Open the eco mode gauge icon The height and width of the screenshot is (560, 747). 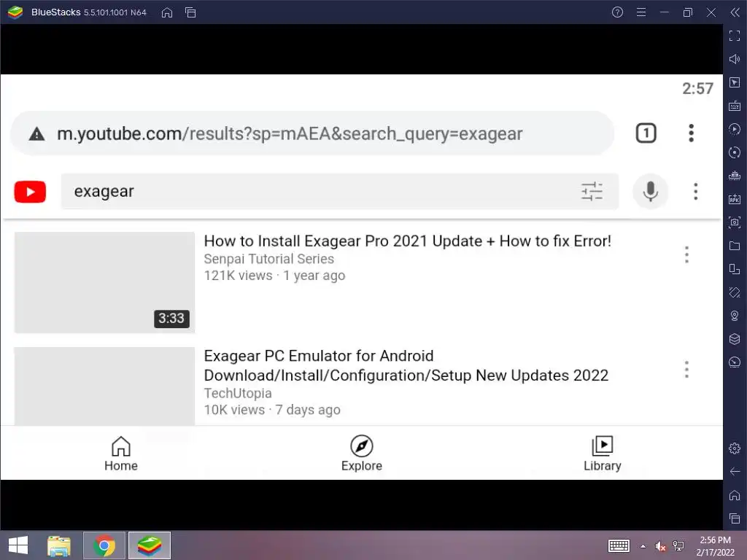coord(734,362)
